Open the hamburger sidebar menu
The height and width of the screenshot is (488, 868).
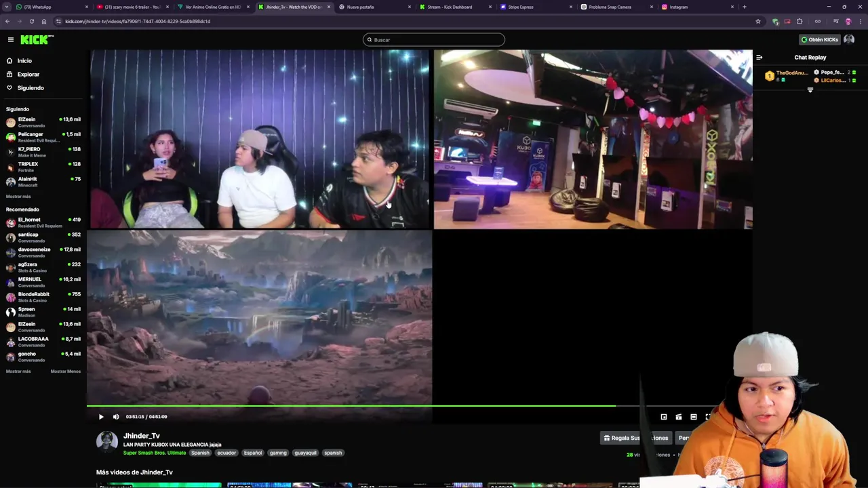(x=10, y=40)
